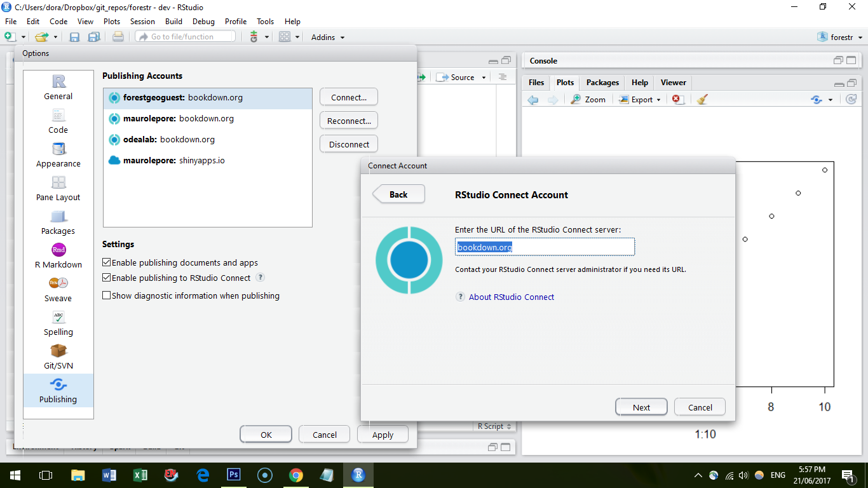Viewport: 868px width, 488px height.
Task: Open the General options section
Action: click(58, 88)
